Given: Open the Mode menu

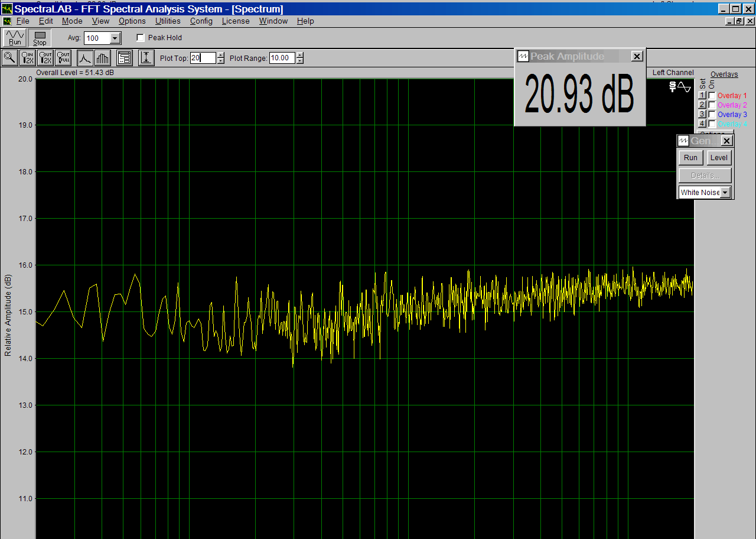Looking at the screenshot, I should click(72, 21).
